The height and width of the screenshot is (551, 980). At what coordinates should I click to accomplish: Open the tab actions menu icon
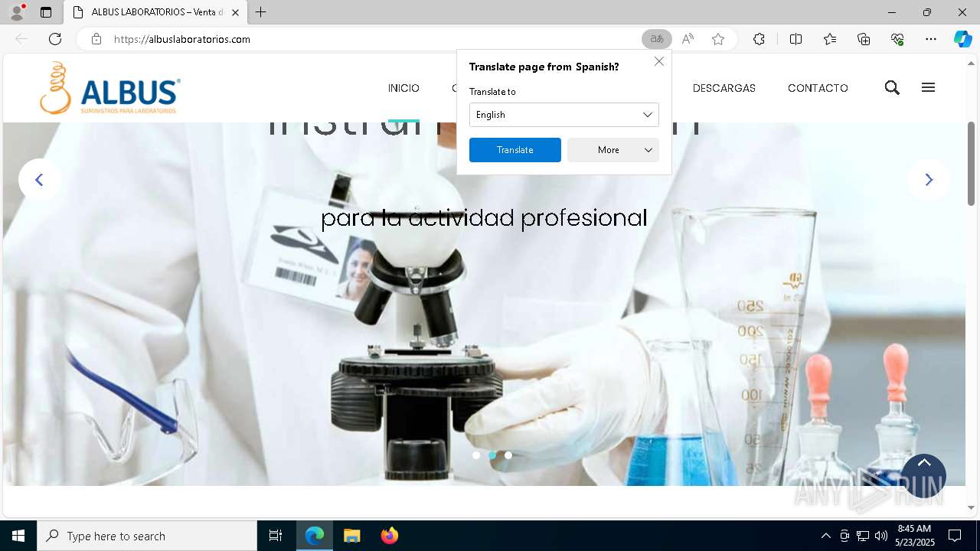click(x=46, y=12)
